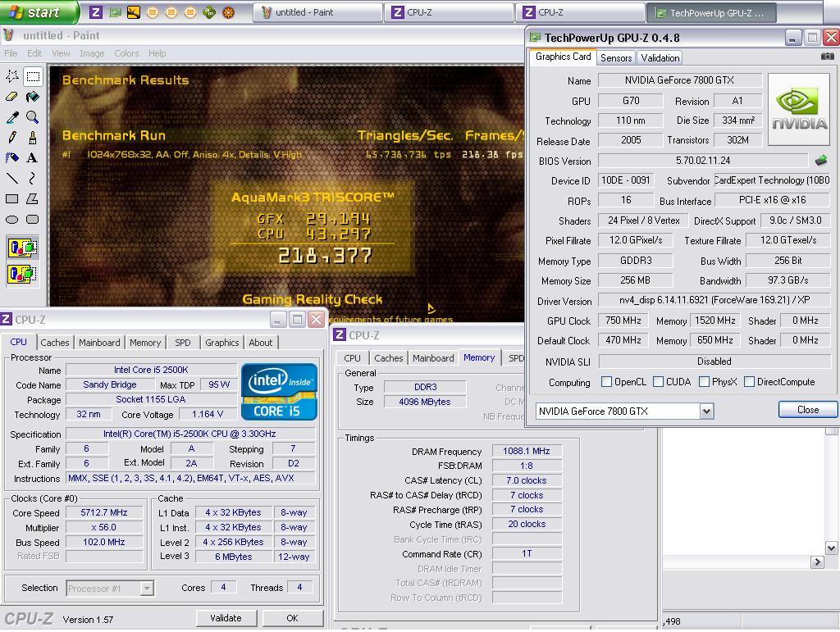840x632 pixels.
Task: Select the Free-Form Select tool in Paint
Action: [x=11, y=76]
